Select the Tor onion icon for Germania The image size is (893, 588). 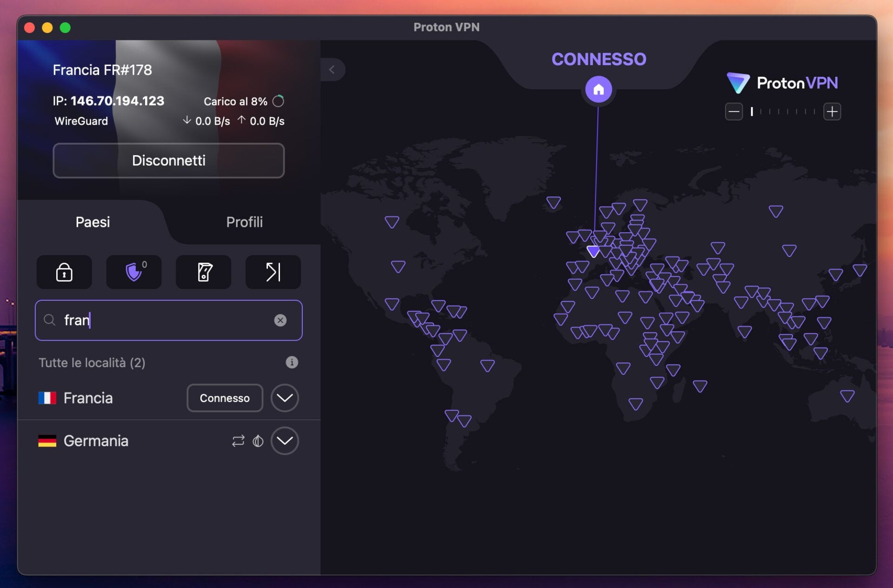(258, 441)
